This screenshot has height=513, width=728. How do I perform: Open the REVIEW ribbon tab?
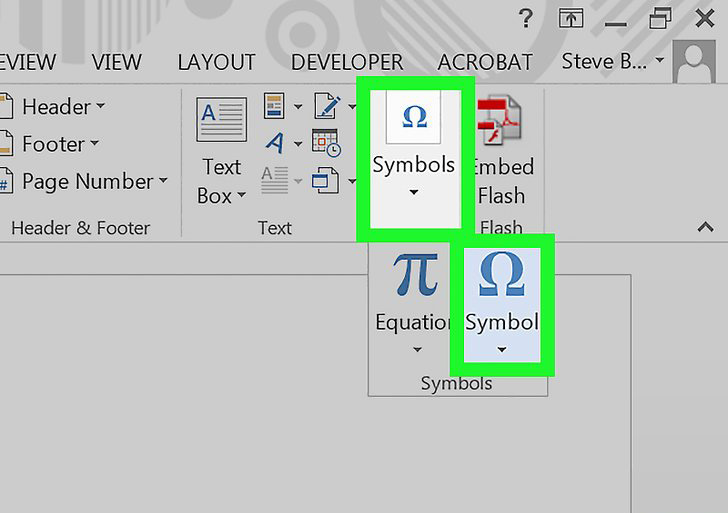28,62
